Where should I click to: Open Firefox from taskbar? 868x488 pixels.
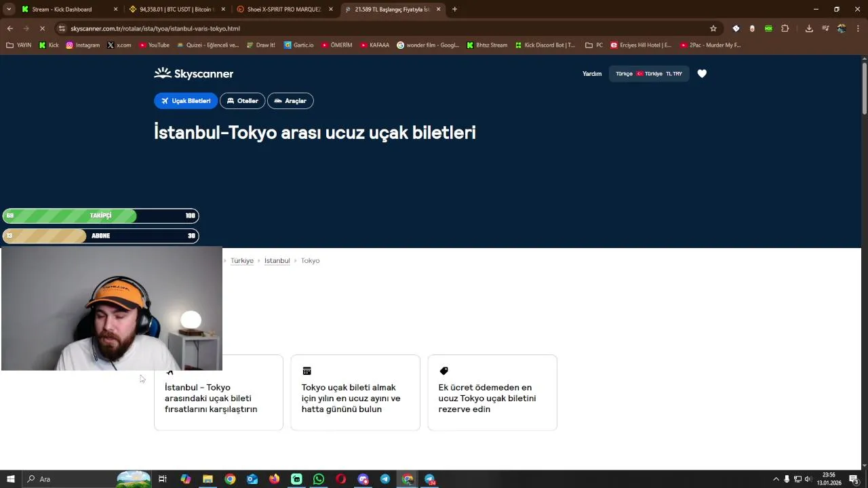[274, 479]
